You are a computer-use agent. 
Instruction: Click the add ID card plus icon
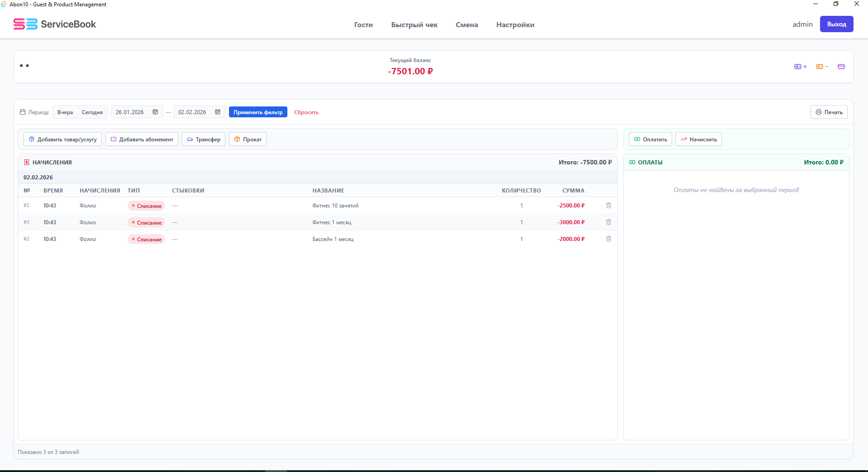tap(801, 67)
